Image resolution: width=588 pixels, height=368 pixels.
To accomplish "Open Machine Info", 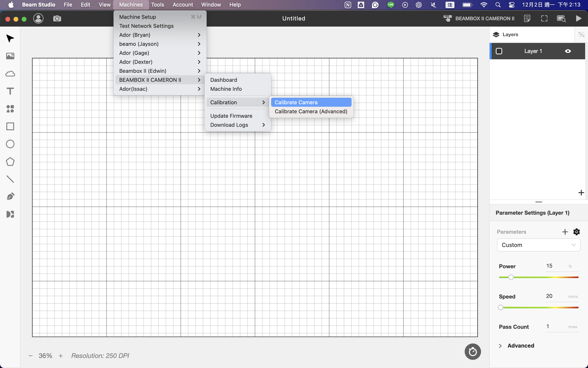I will click(x=238, y=89).
